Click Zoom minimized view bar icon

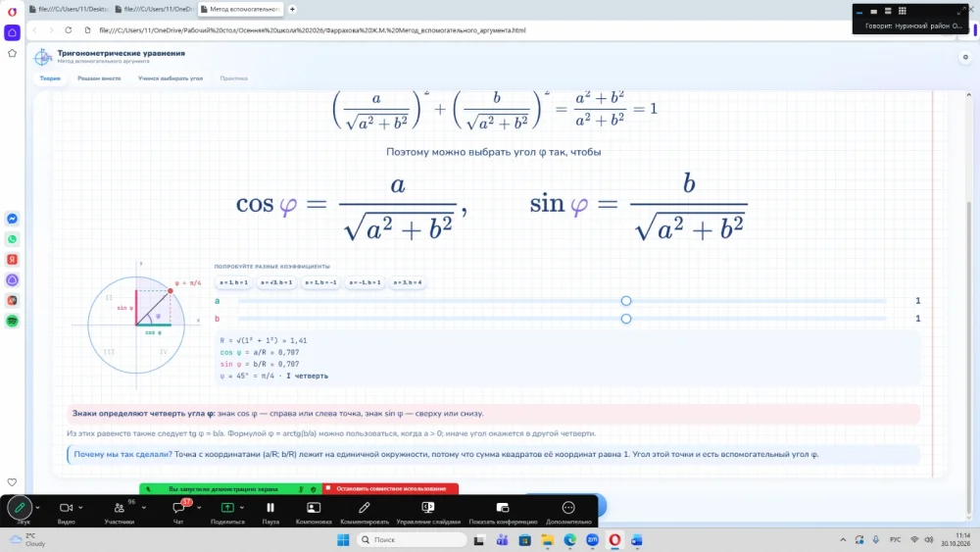pyautogui.click(x=859, y=12)
